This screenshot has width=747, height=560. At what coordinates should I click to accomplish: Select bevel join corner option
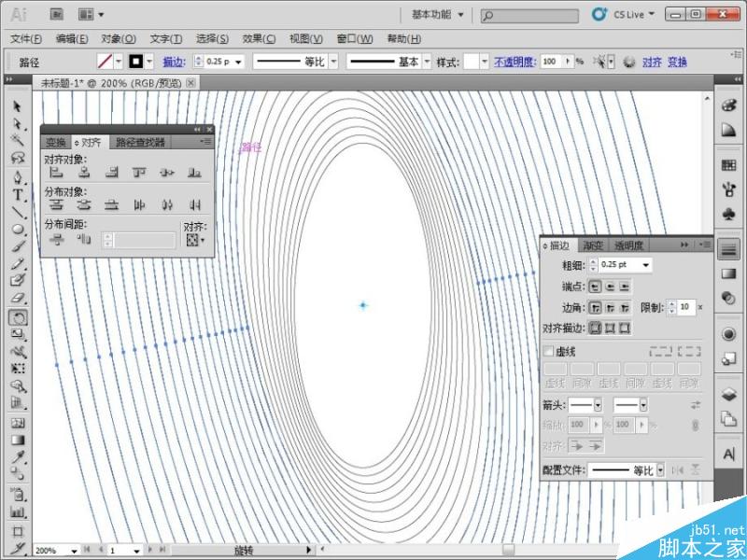click(625, 308)
